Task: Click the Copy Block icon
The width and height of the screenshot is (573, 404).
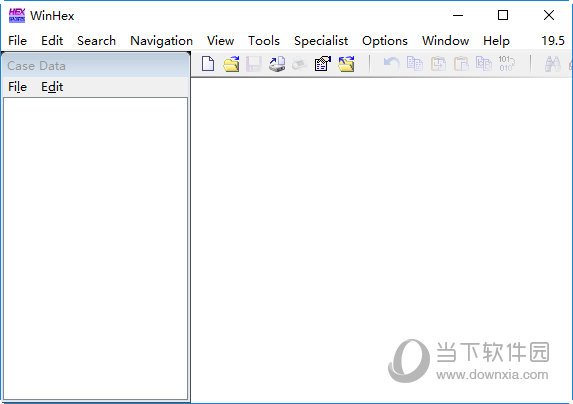Action: (x=414, y=64)
